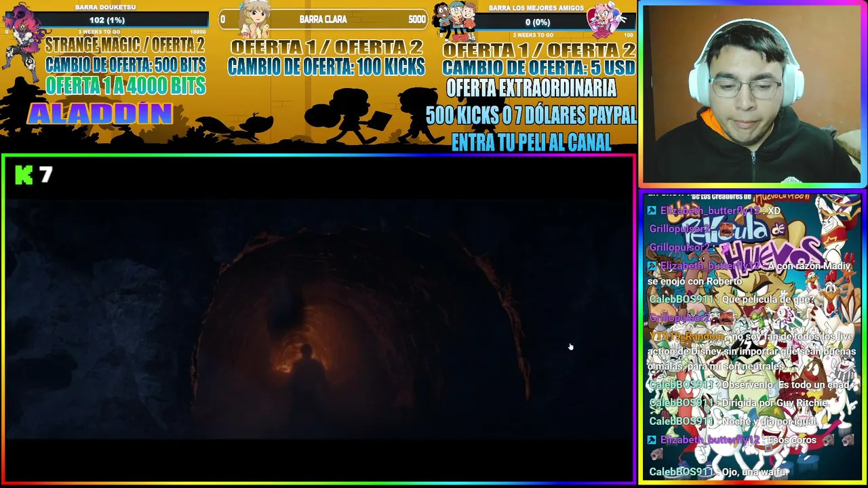This screenshot has height=488, width=868.
Task: Click the Kick logo above the movie
Action: tap(24, 176)
